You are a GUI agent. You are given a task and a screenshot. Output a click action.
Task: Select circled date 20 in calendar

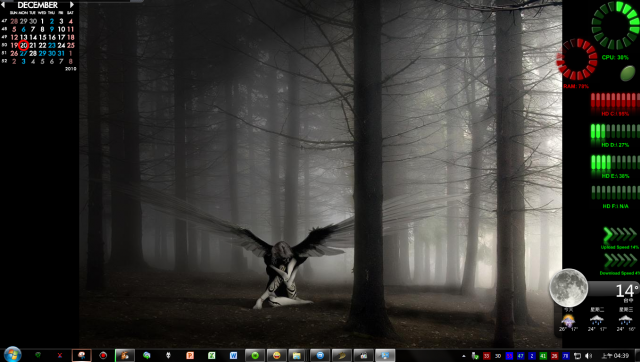coord(24,45)
